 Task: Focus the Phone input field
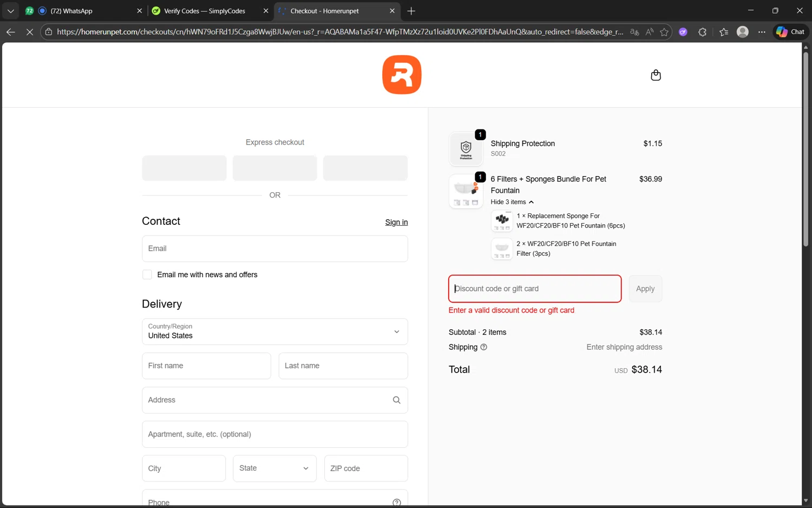coord(275,499)
